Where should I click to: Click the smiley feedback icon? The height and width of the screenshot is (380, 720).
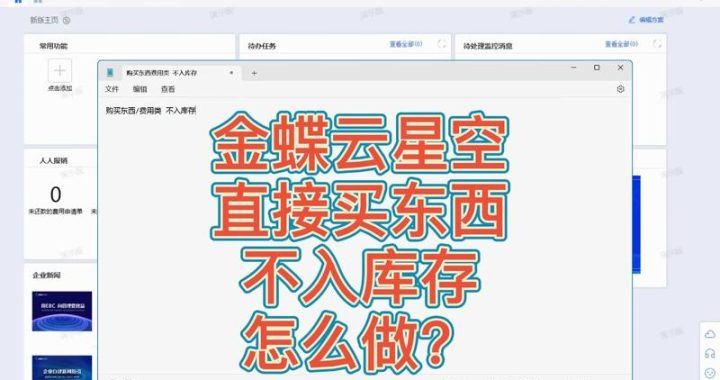click(x=710, y=373)
